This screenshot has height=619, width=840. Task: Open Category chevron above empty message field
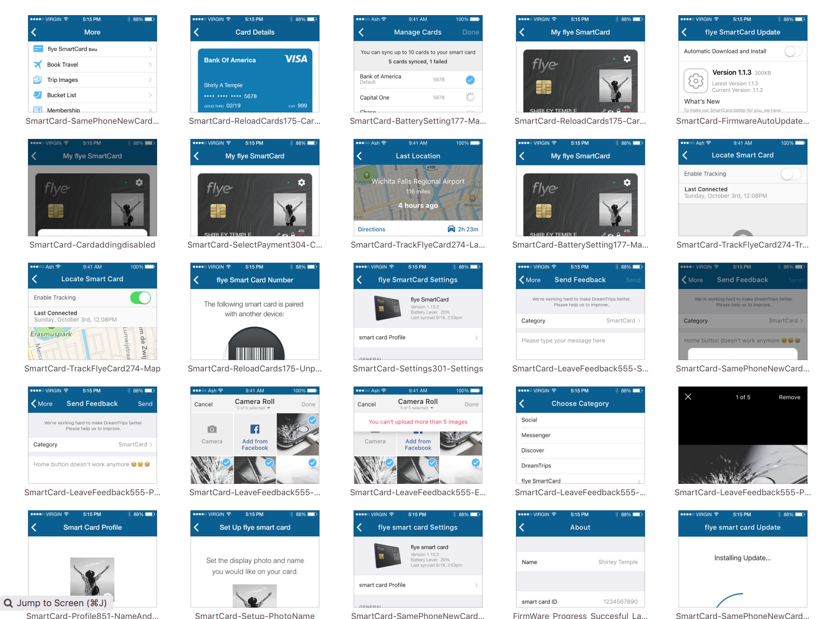pos(639,320)
